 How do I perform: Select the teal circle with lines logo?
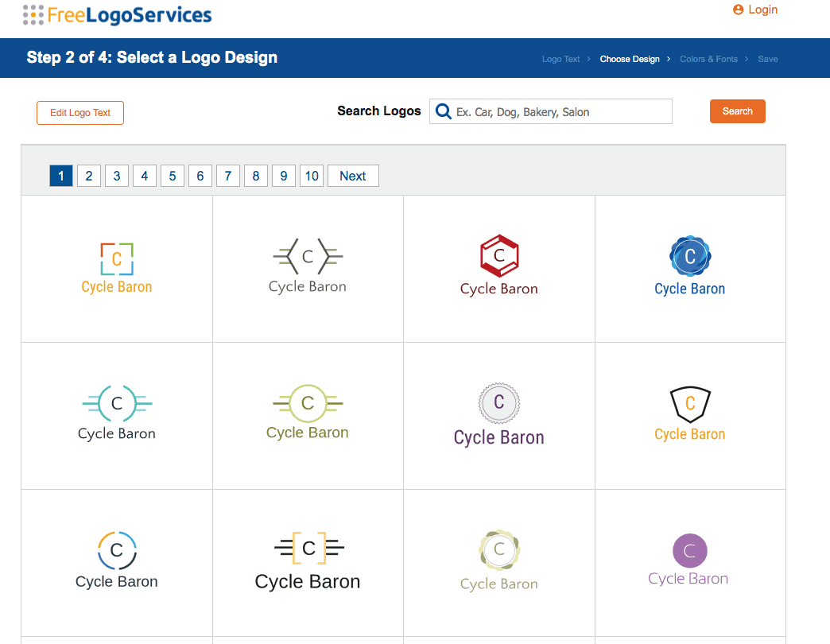(117, 414)
